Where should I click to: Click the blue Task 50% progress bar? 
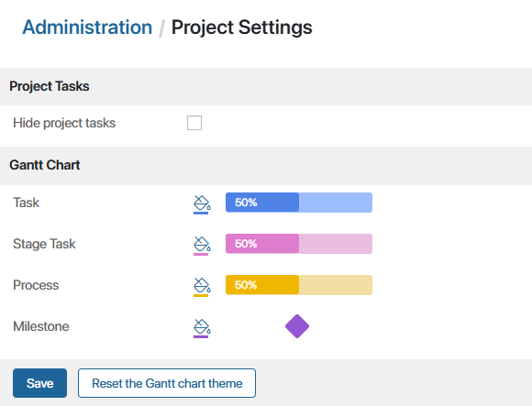(299, 203)
